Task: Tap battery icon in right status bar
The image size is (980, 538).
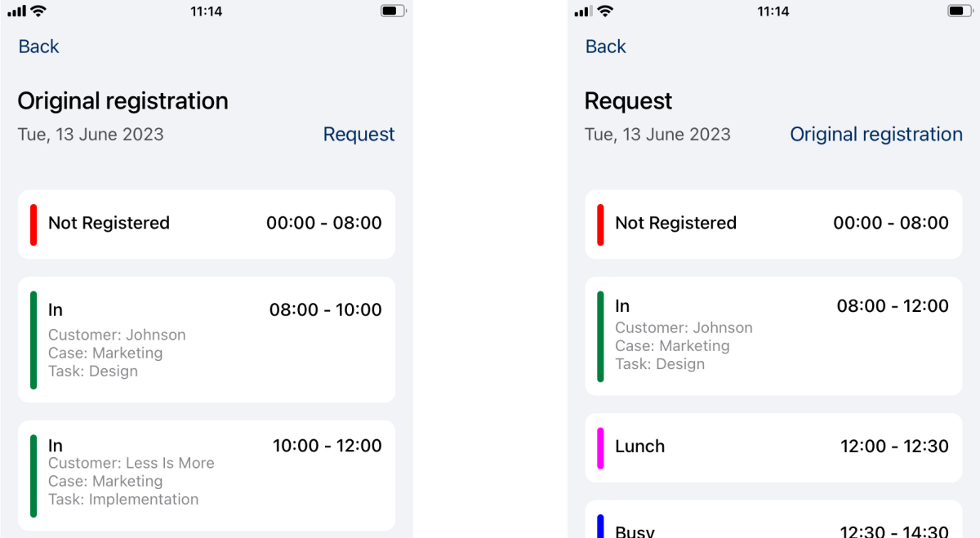Action: tap(960, 11)
